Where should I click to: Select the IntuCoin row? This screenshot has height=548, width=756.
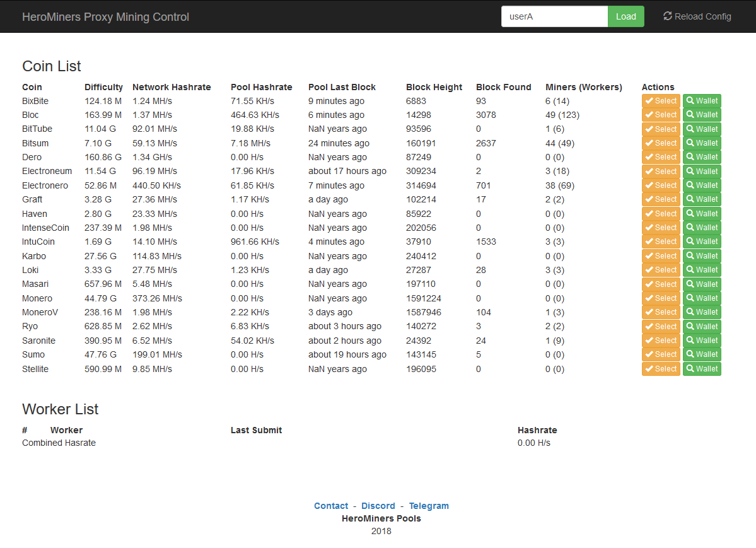pos(661,242)
